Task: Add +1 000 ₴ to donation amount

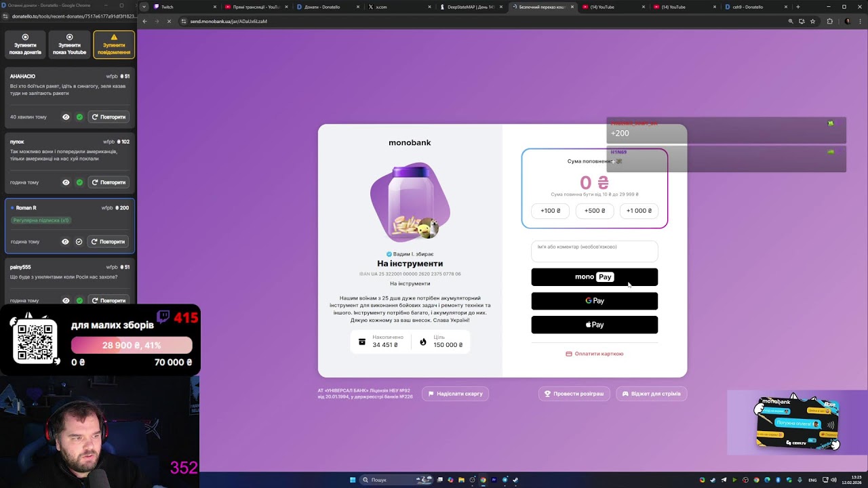Action: (x=639, y=211)
